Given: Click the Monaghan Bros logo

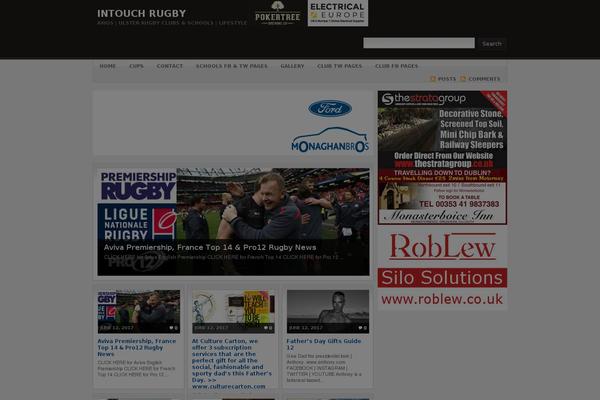Looking at the screenshot, I should [x=330, y=140].
